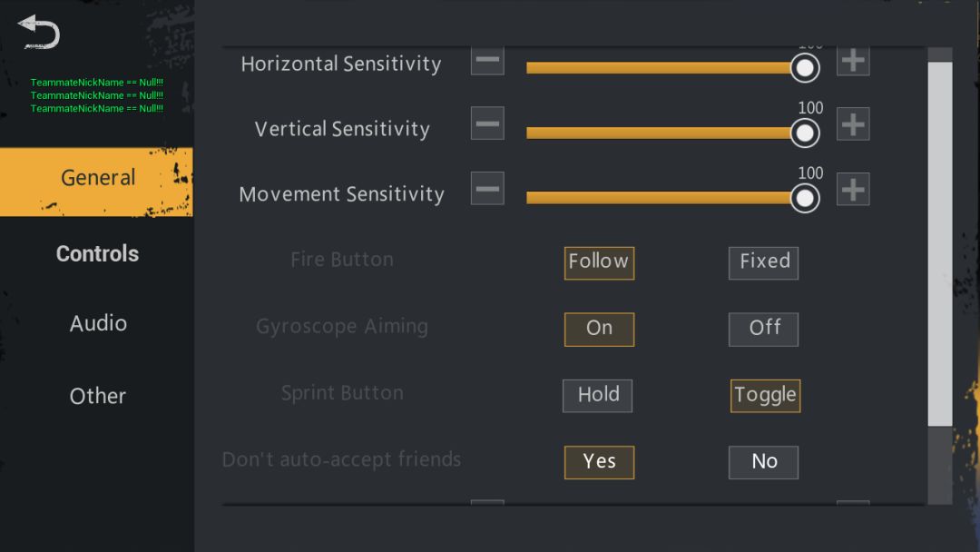Viewport: 980px width, 552px height.
Task: Set Fire Button to Fixed
Action: [x=763, y=262]
